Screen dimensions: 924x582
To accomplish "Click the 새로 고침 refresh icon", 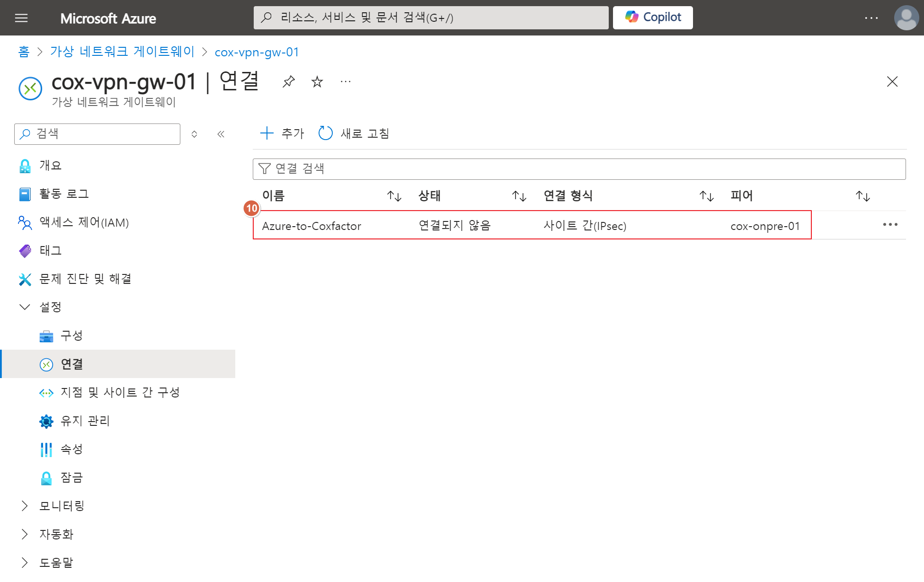I will point(326,133).
